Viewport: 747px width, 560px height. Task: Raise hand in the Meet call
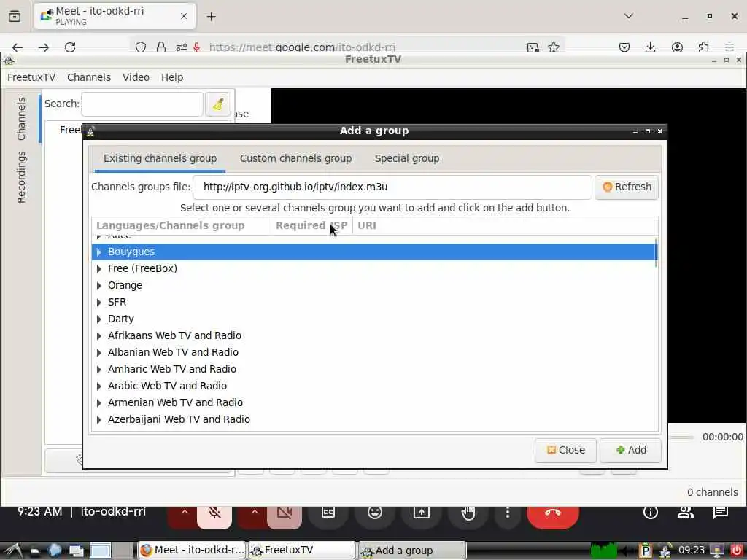(468, 513)
